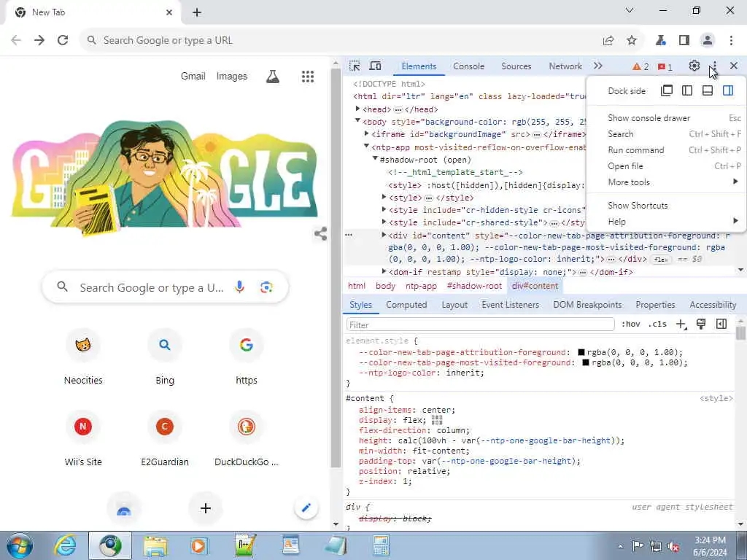Expand the Help submenu
Viewport: 747px width, 560px height.
coord(665,222)
